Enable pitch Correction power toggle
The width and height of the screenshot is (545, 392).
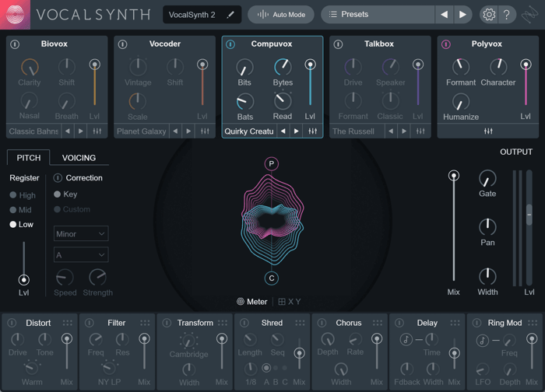58,178
